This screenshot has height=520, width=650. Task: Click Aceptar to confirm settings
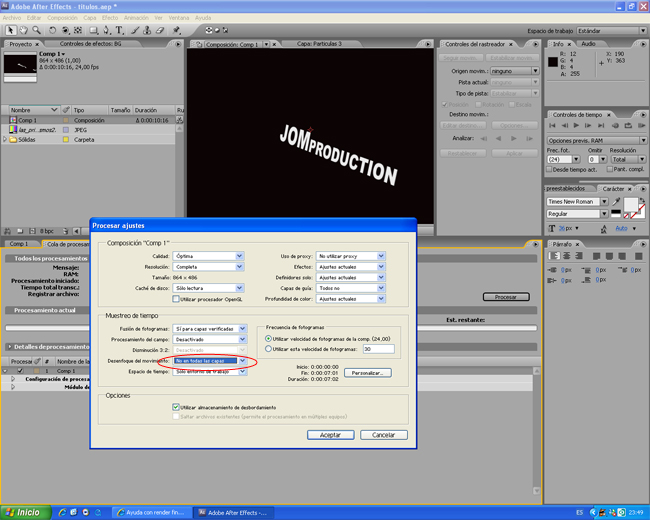[330, 435]
